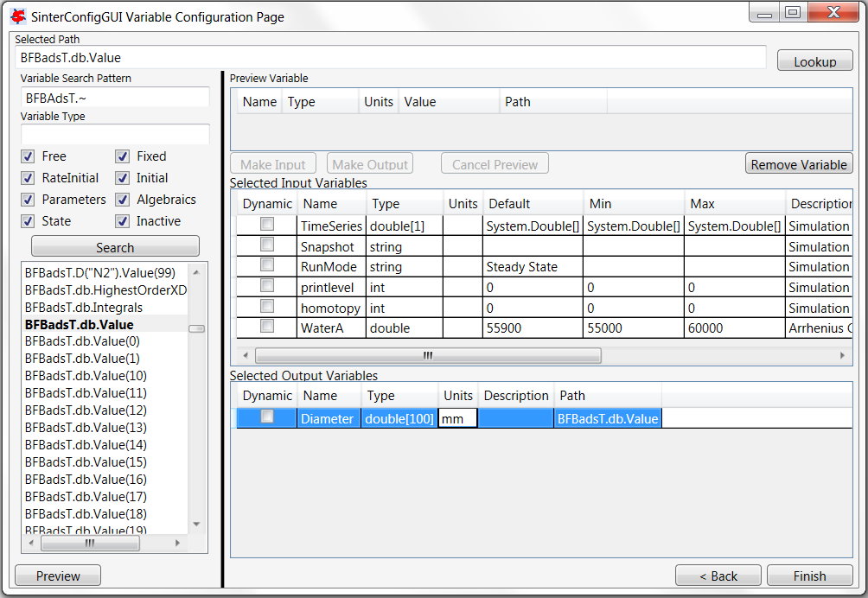Select BFBadsT.db.Value(10) from the list
Screen dimensions: 868x598
(86, 375)
